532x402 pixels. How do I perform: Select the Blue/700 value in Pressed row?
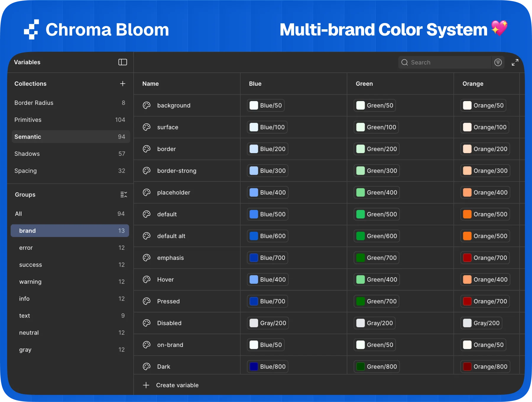click(267, 301)
